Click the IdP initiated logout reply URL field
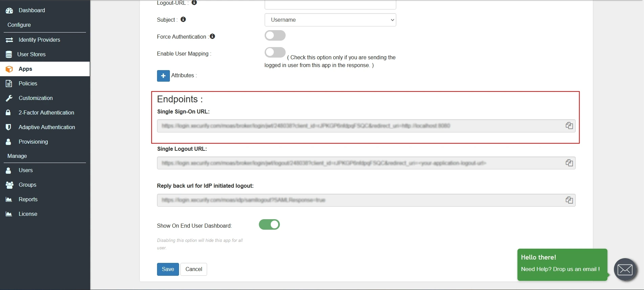 click(x=366, y=200)
